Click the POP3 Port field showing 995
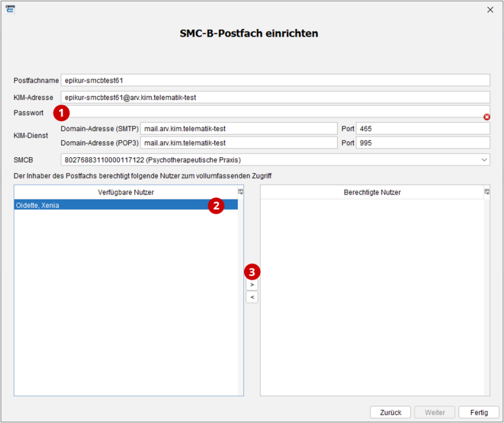The height and width of the screenshot is (423, 504). point(423,143)
